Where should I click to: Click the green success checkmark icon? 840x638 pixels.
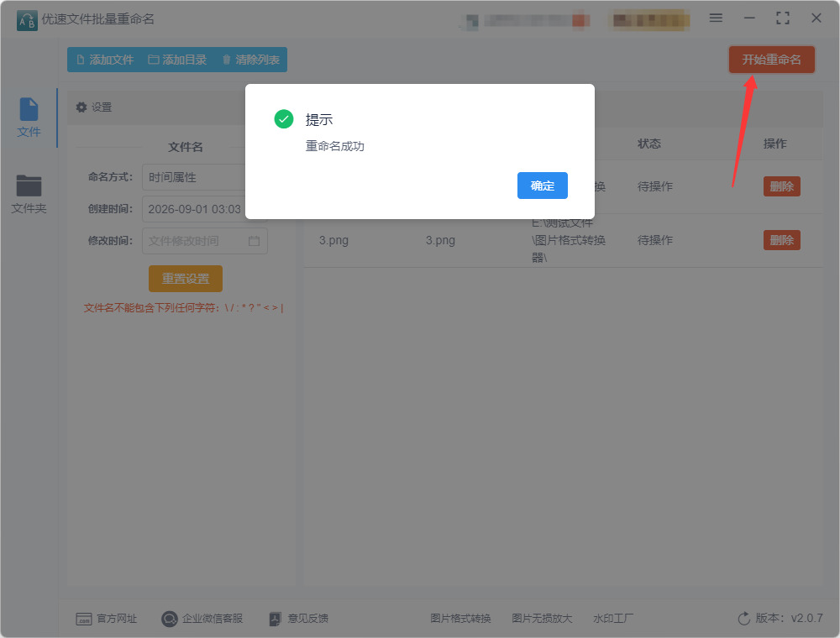[284, 119]
